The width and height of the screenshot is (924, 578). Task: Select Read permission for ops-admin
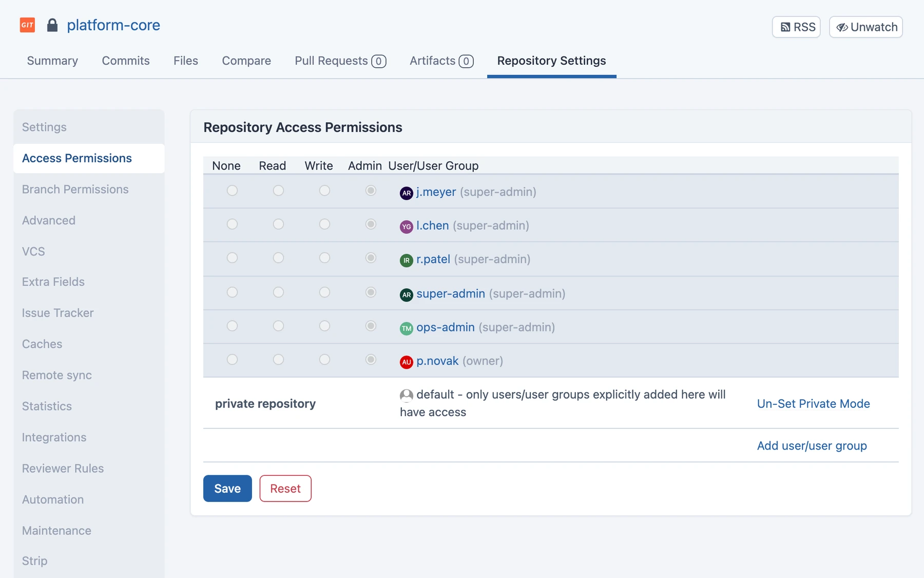(x=278, y=326)
